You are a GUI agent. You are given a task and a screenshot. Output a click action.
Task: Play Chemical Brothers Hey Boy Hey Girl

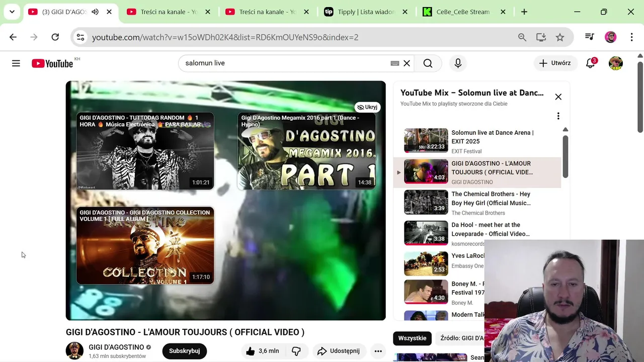[477, 203]
